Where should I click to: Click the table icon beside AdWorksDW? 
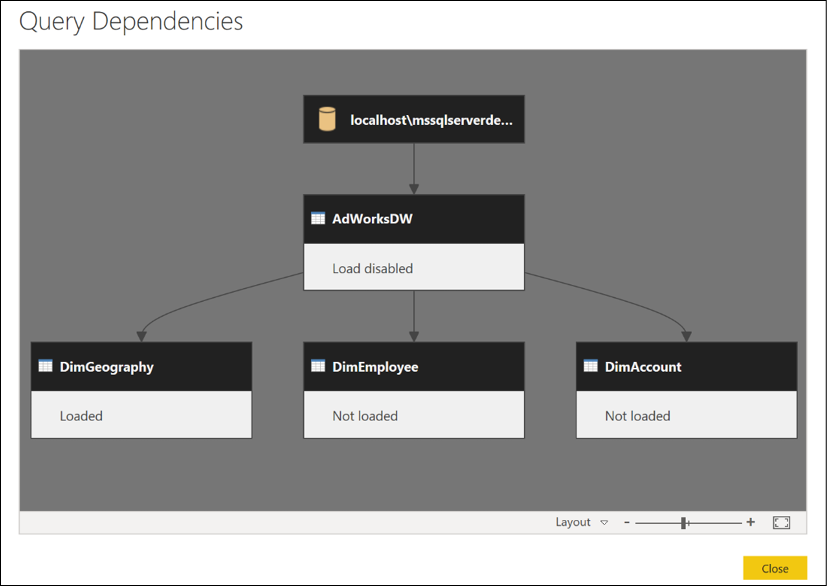pyautogui.click(x=318, y=218)
